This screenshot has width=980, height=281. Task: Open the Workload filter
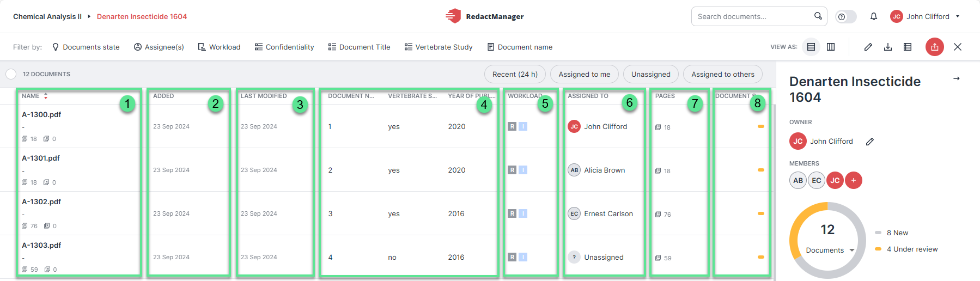point(219,47)
